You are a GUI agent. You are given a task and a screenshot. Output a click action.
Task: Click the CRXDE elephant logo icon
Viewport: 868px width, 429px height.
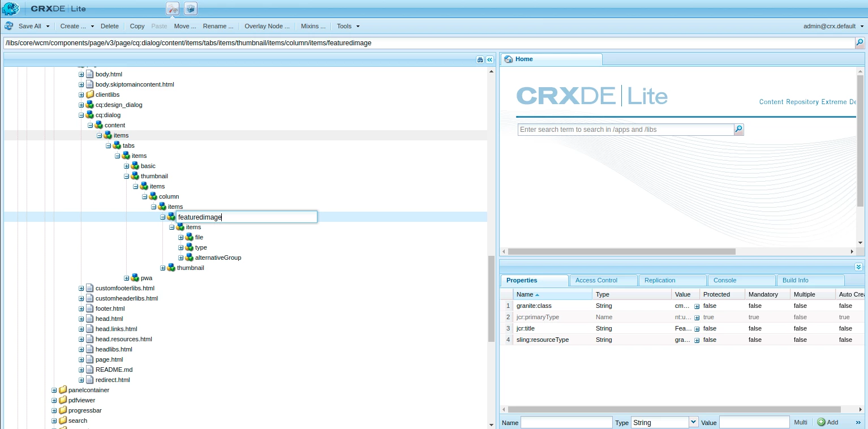[11, 8]
